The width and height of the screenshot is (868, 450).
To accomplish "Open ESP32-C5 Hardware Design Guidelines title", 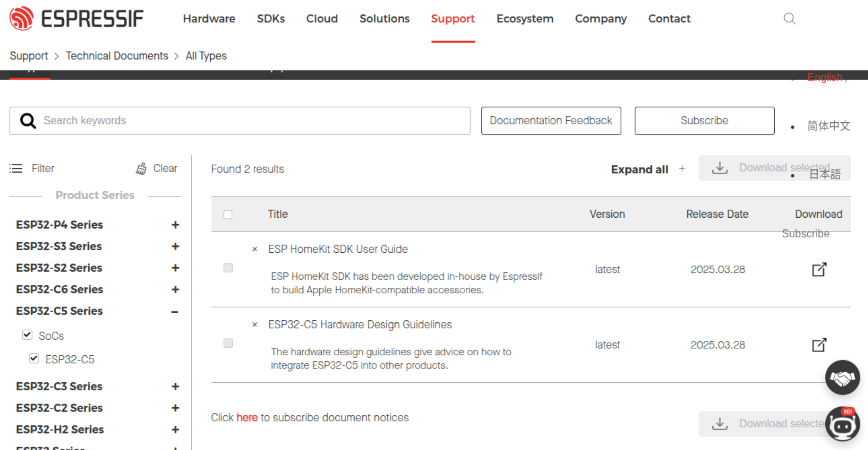I will pos(360,325).
